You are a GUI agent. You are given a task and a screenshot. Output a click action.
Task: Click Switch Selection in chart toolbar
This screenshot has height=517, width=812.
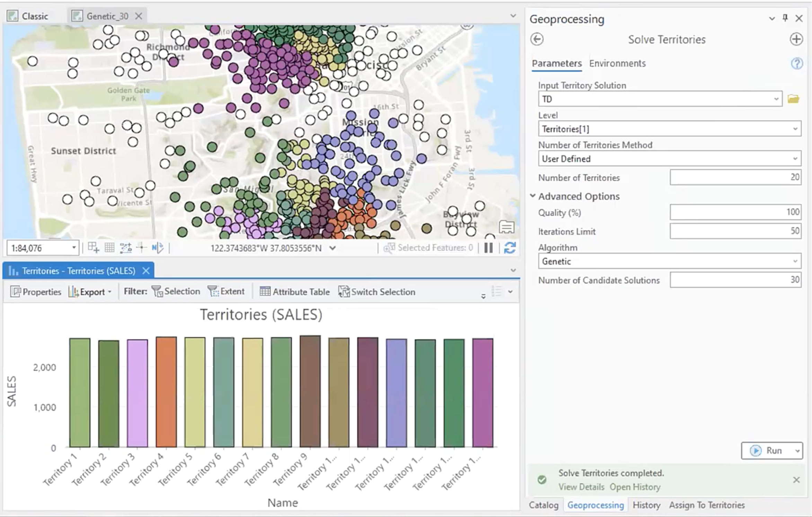click(377, 292)
